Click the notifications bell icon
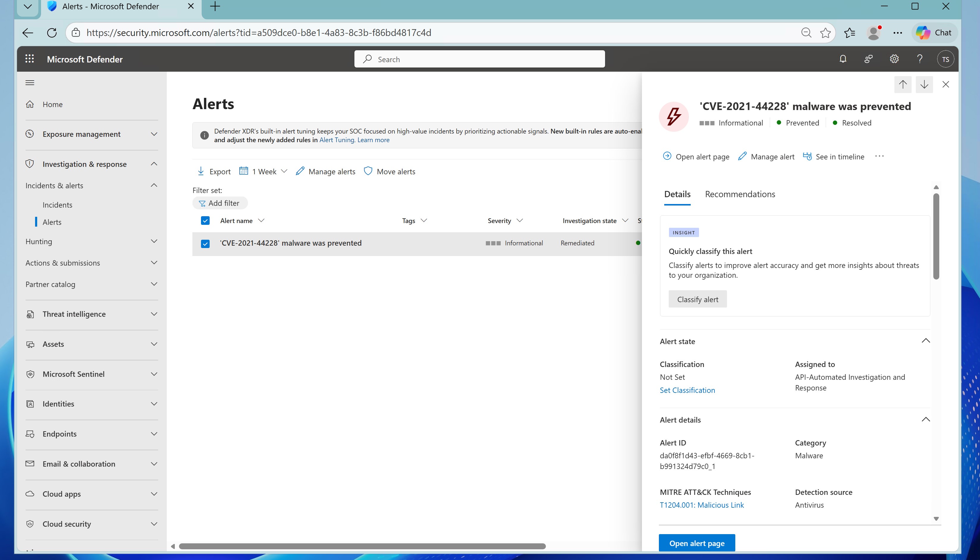This screenshot has height=560, width=980. 843,59
